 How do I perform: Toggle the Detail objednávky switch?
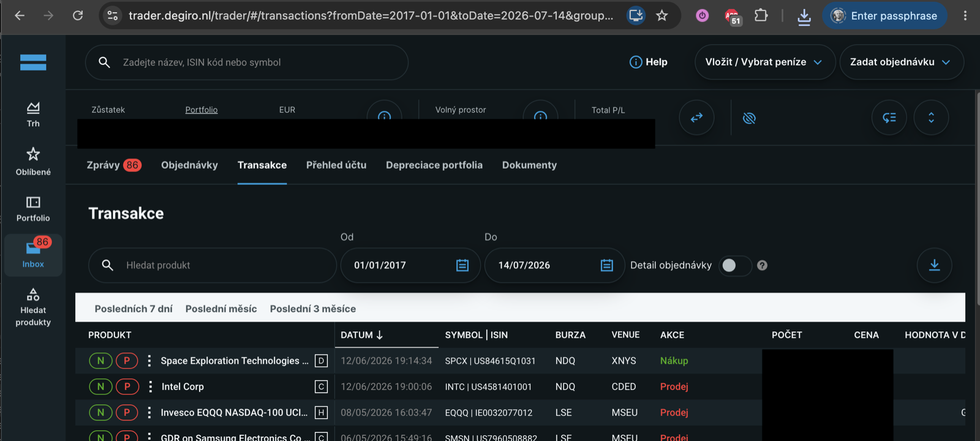click(x=735, y=265)
